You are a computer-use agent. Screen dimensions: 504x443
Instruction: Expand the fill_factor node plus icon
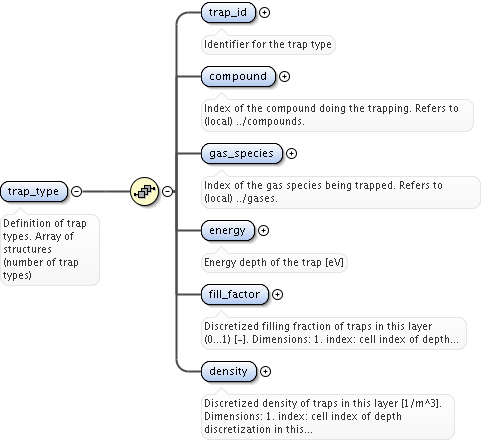pos(277,295)
